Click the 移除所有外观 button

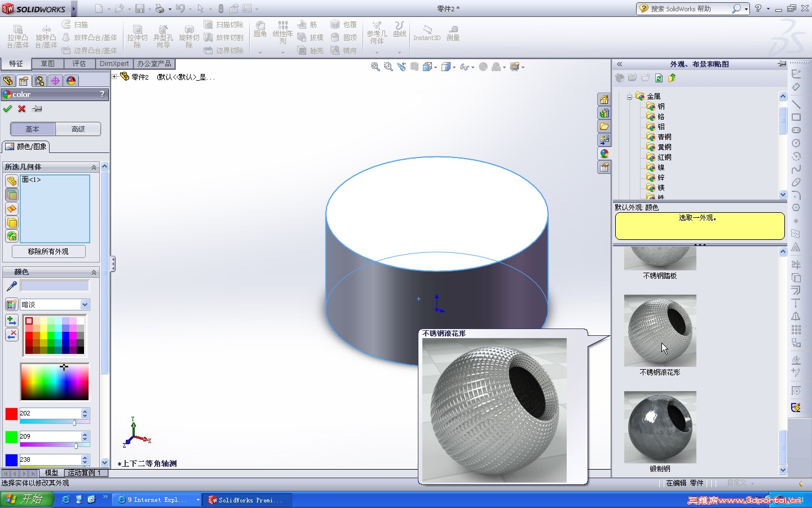pos(48,252)
